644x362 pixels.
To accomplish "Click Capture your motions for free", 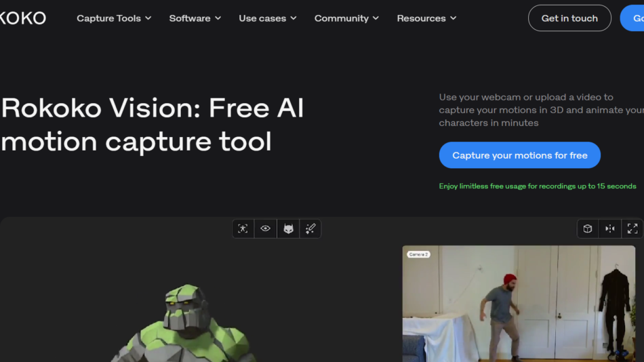I will pyautogui.click(x=519, y=155).
